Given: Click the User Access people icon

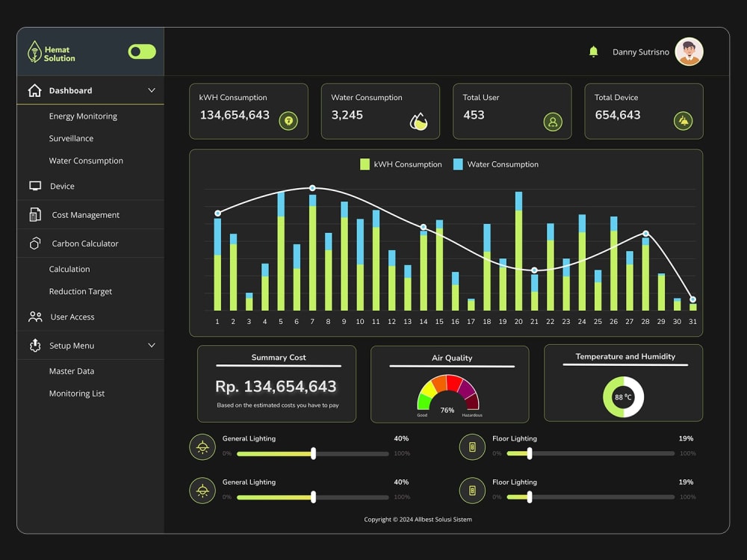Looking at the screenshot, I should (35, 317).
